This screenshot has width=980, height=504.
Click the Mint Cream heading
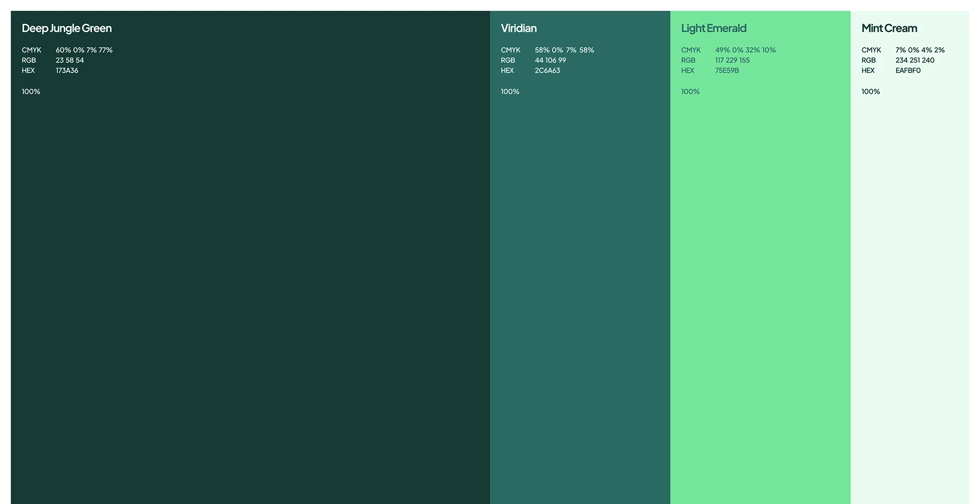[x=889, y=28]
